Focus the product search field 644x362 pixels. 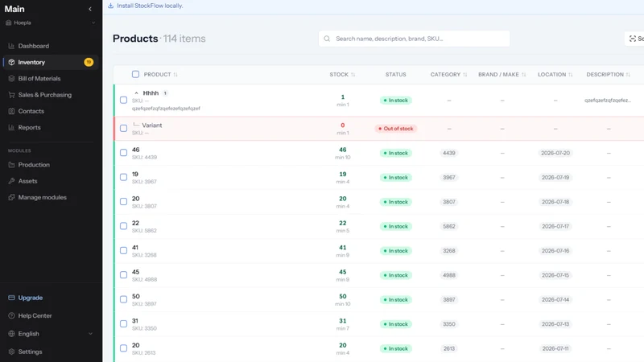coord(414,39)
